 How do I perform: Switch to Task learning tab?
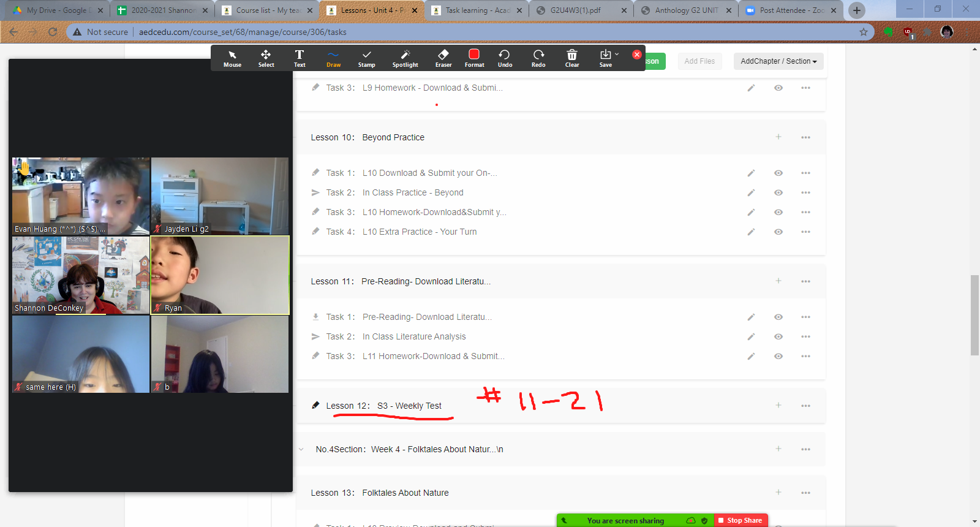tap(477, 10)
